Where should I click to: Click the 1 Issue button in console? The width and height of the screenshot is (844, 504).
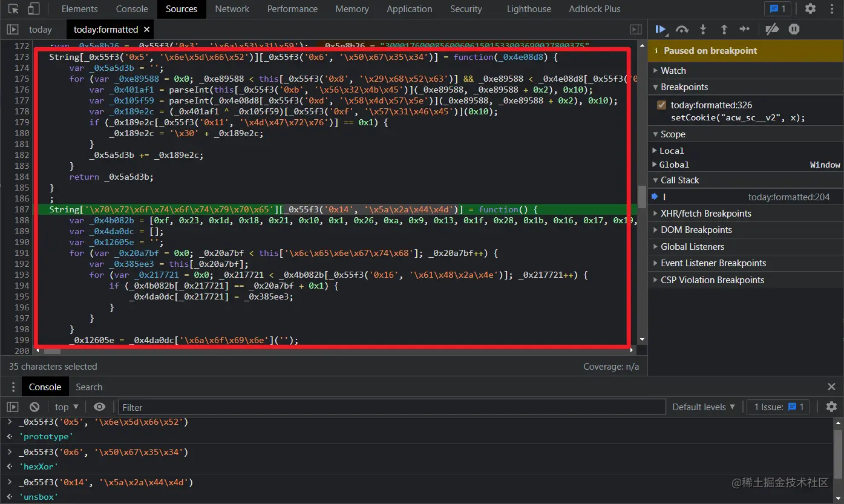[779, 407]
